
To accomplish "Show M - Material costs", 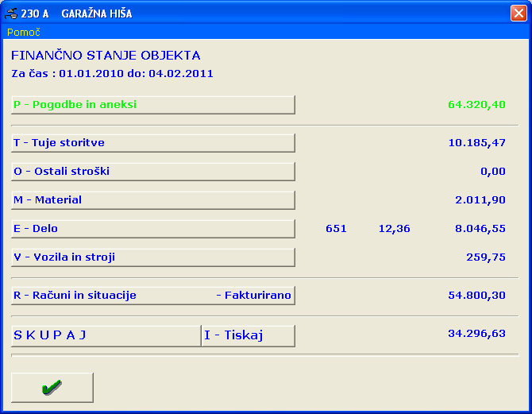I will click(153, 200).
